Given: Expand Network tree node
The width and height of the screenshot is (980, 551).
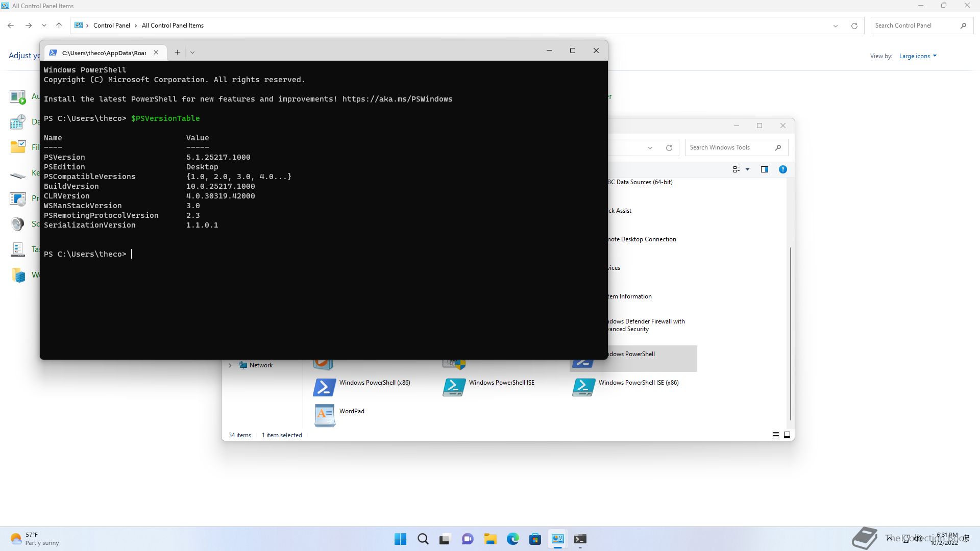Looking at the screenshot, I should point(230,365).
